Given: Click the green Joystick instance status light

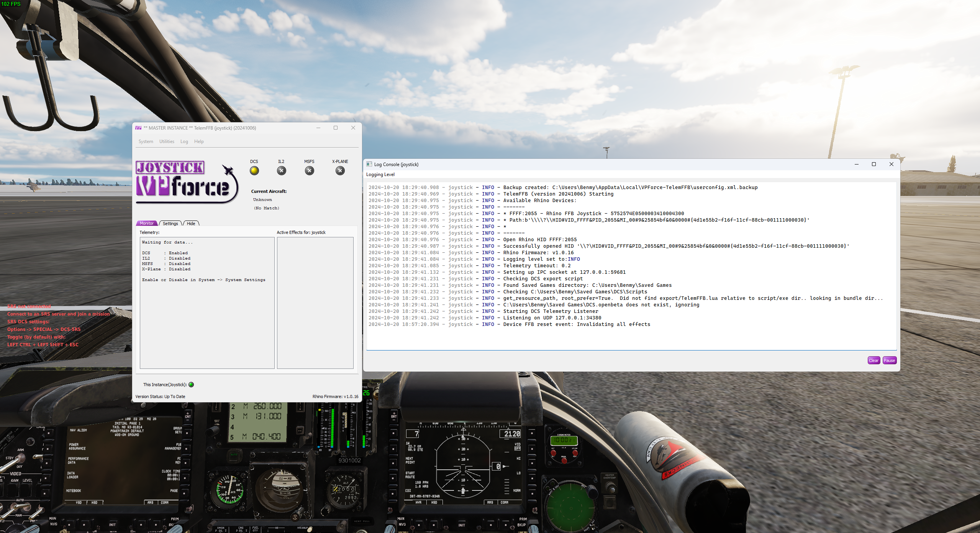Looking at the screenshot, I should click(x=191, y=385).
